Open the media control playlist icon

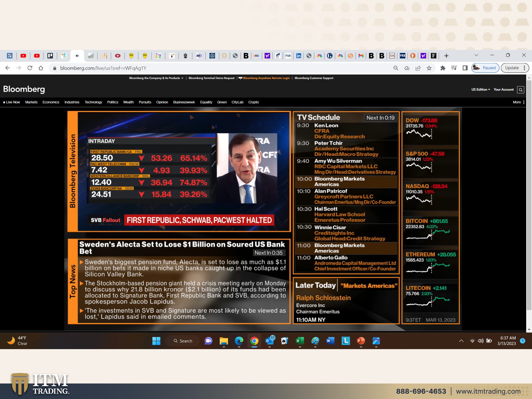coord(454,68)
